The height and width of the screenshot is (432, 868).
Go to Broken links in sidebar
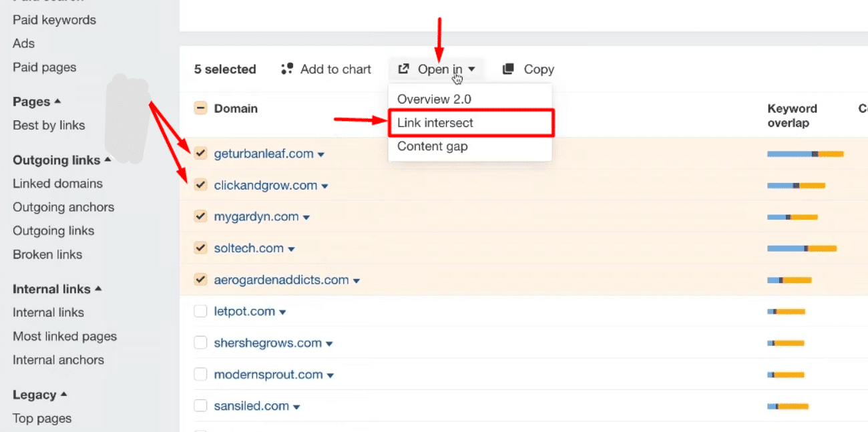47,254
